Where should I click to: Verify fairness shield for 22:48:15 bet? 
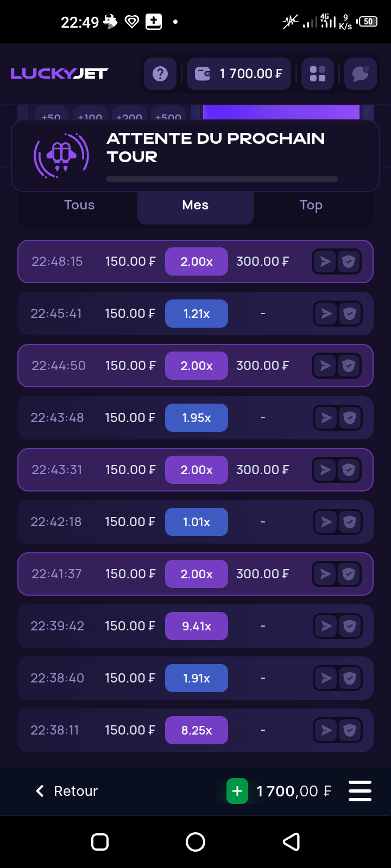(x=349, y=261)
